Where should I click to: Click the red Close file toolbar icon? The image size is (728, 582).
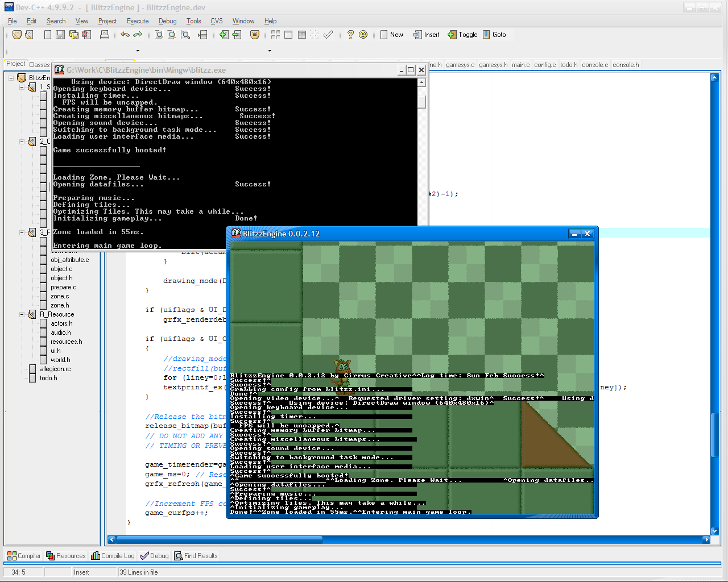pos(86,35)
